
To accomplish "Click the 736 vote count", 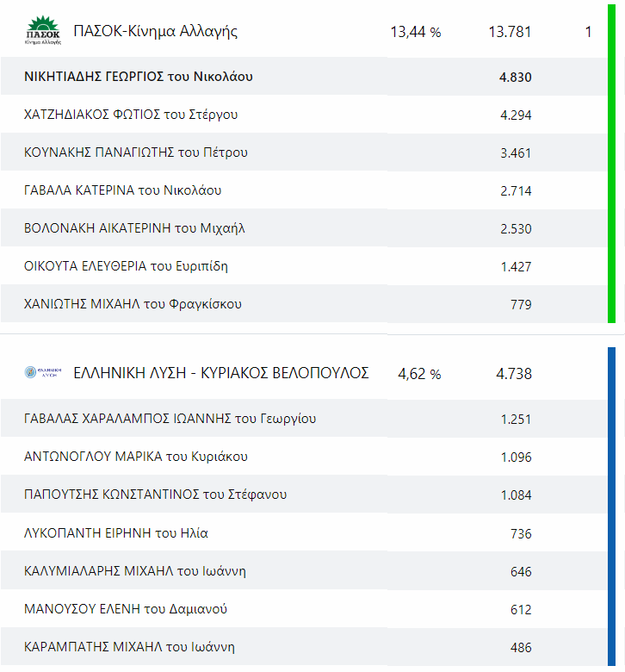I will [x=521, y=533].
